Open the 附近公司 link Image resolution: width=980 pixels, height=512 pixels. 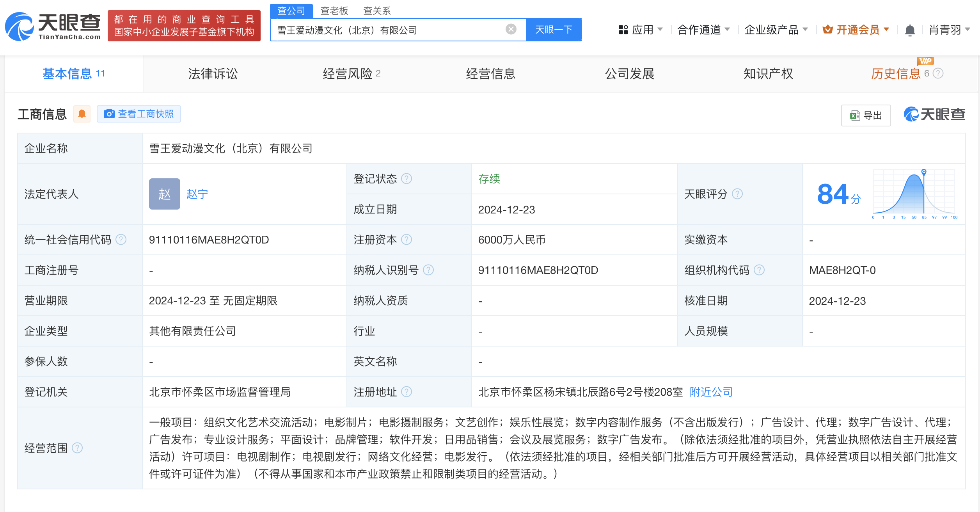click(710, 392)
